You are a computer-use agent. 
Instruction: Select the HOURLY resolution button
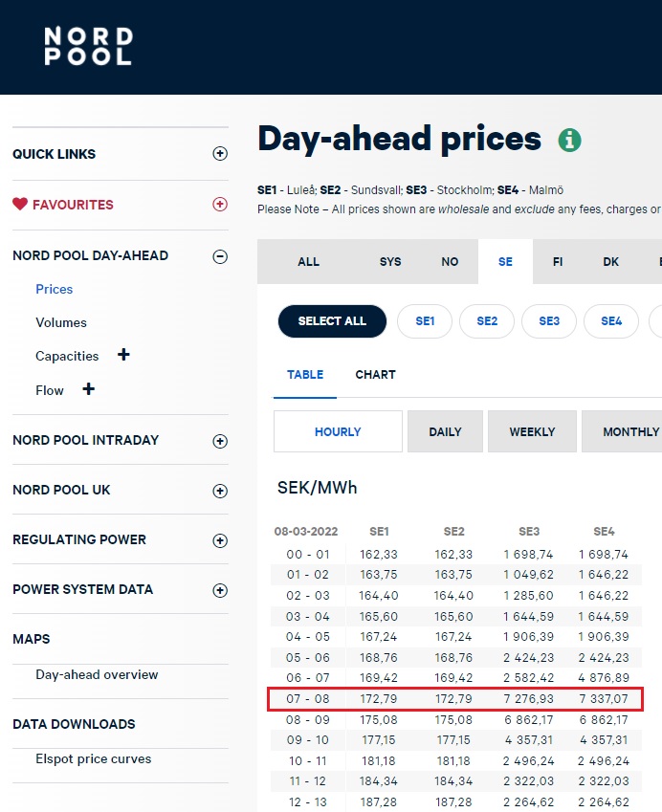pos(338,431)
